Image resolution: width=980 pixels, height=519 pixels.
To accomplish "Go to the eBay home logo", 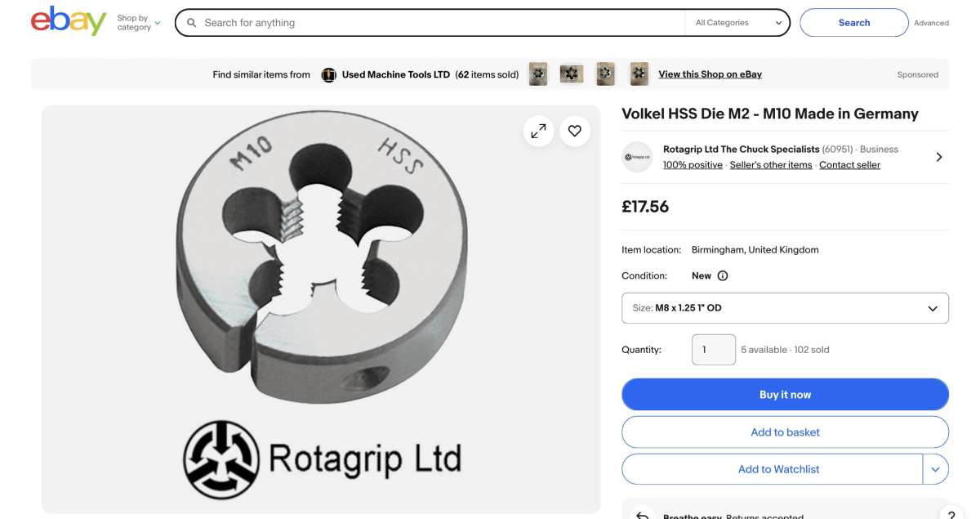I will (69, 21).
